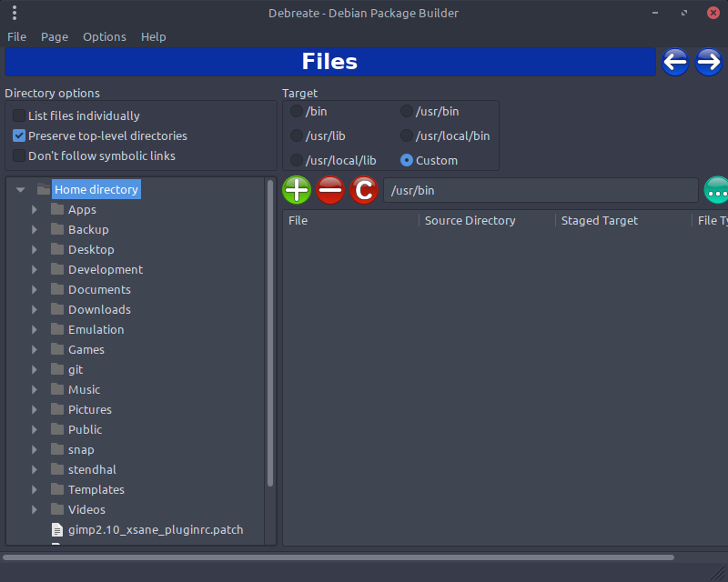Expand the Downloads folder arrow
This screenshot has height=582, width=728.
(35, 309)
